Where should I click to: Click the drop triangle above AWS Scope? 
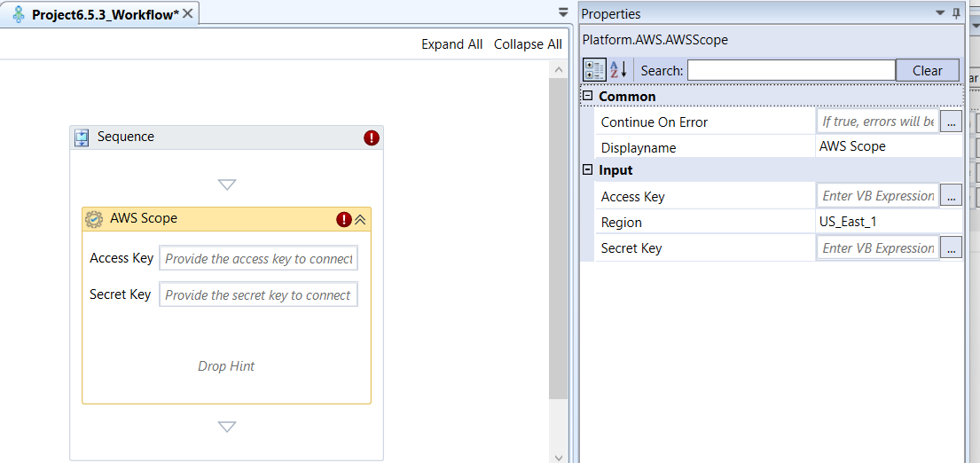point(227,184)
